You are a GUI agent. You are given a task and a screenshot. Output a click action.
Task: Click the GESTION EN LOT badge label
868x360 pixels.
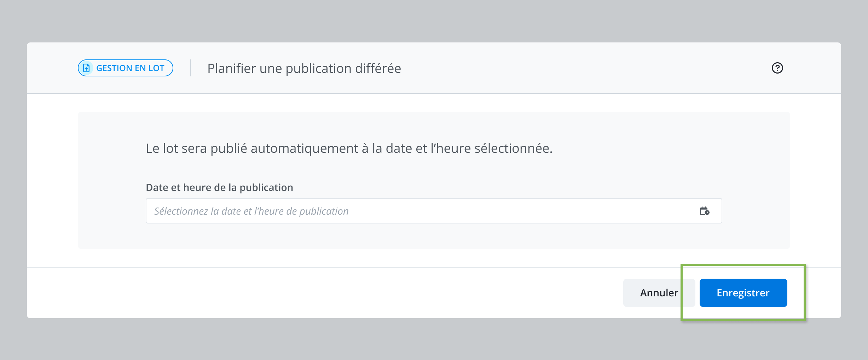[x=130, y=68]
